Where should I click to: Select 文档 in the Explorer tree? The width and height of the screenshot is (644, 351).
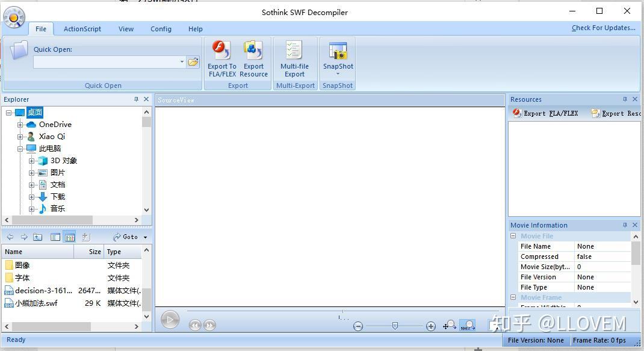click(x=58, y=185)
